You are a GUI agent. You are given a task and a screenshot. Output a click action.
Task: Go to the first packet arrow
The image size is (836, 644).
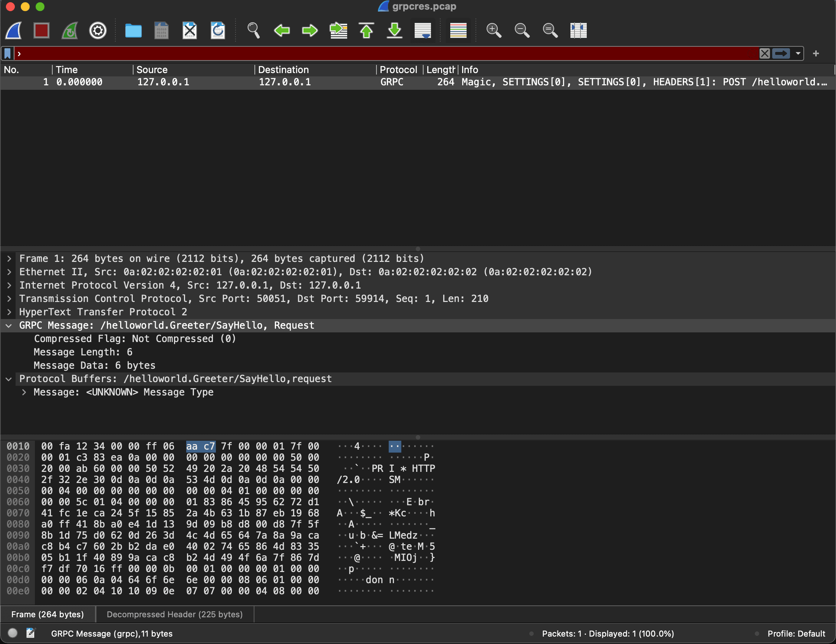366,30
